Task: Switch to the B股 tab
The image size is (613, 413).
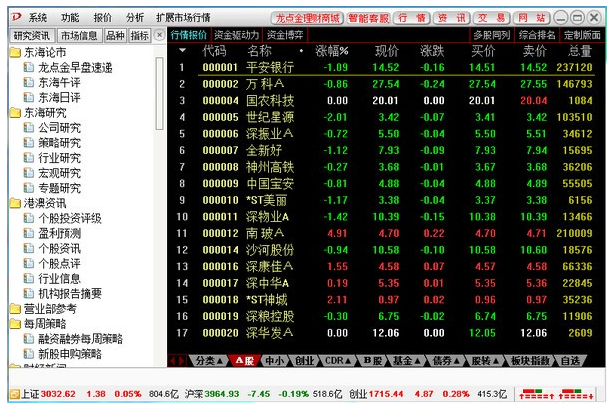Action: pos(372,361)
